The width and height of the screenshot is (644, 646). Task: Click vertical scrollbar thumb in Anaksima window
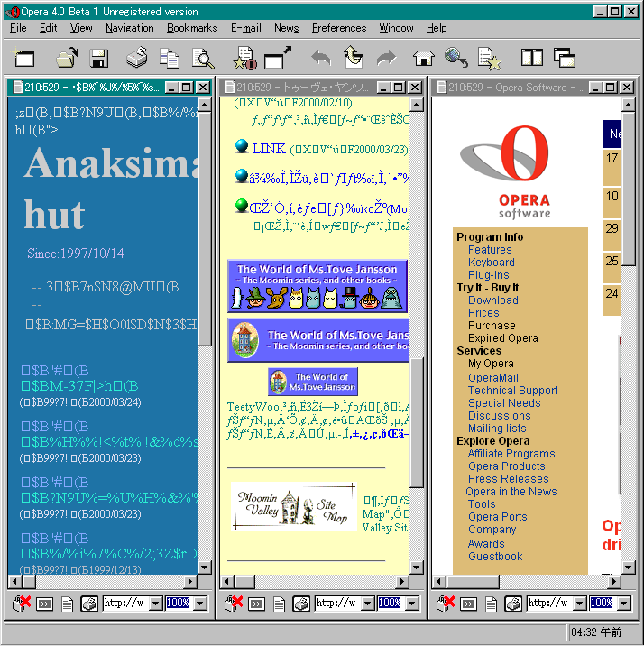204,229
